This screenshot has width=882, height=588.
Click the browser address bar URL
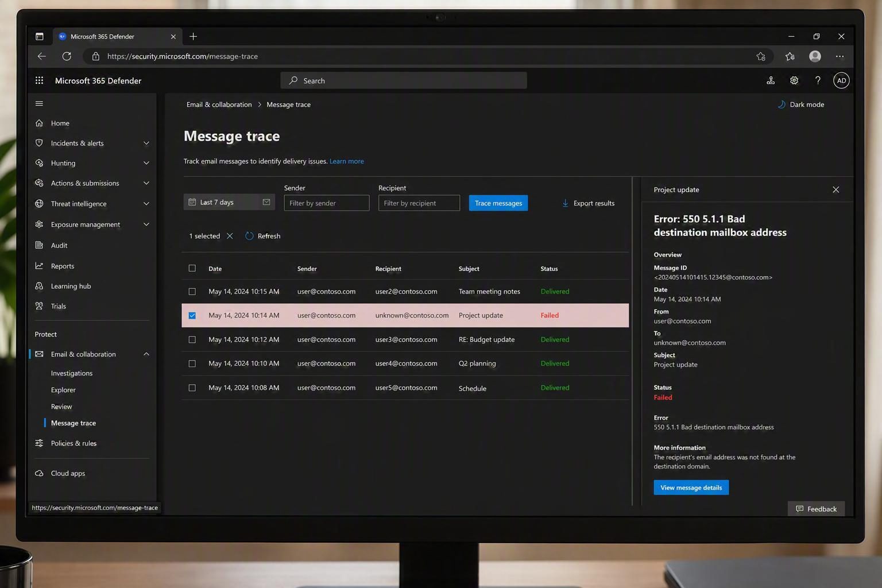click(182, 56)
